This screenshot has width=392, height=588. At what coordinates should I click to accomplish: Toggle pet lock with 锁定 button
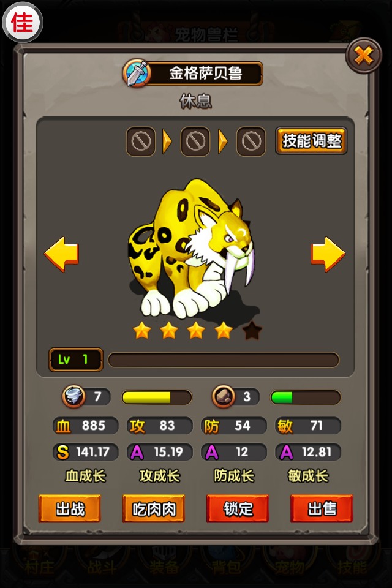(x=238, y=508)
